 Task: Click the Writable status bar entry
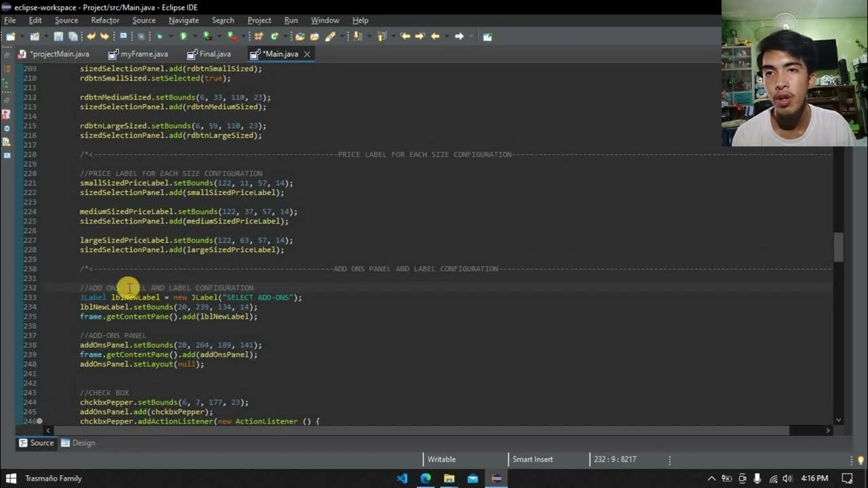[x=441, y=459]
